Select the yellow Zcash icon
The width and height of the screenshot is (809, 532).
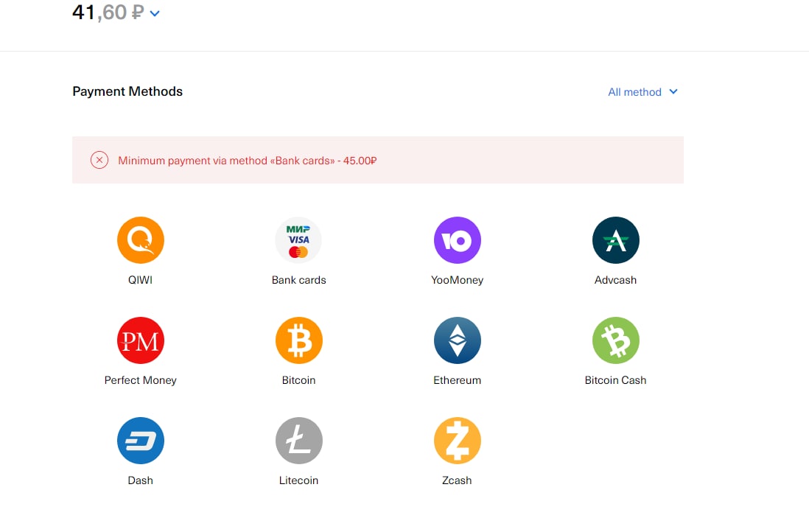click(457, 440)
